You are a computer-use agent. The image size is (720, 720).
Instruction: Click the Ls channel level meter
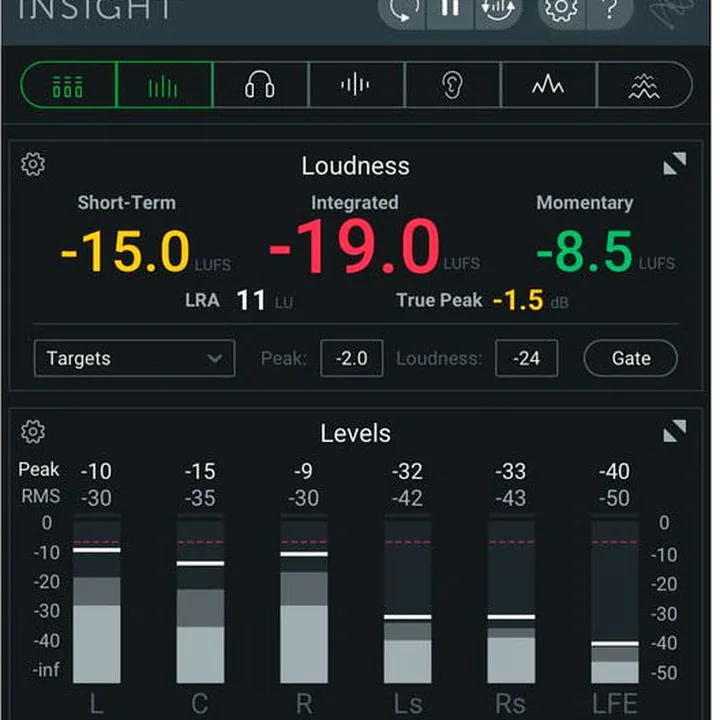coord(408,598)
